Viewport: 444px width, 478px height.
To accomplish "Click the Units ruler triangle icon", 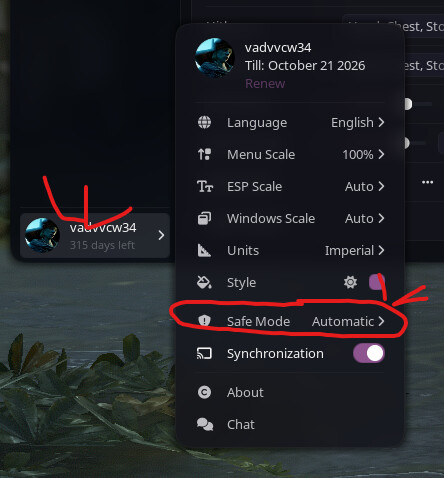I will 204,250.
